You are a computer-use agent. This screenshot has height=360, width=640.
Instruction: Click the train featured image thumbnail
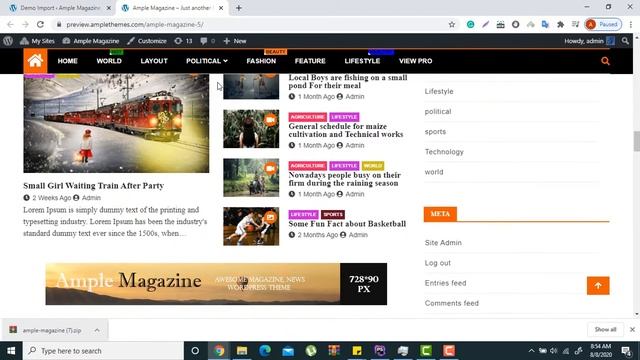(116, 123)
